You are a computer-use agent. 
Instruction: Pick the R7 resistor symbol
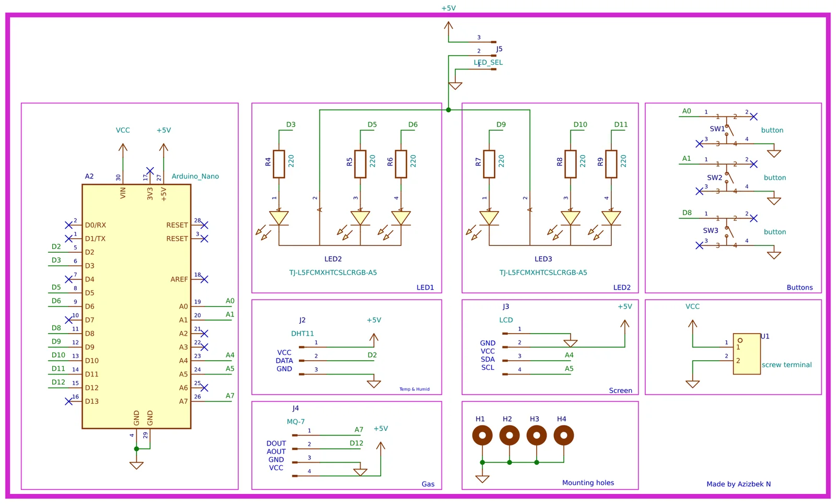(489, 164)
